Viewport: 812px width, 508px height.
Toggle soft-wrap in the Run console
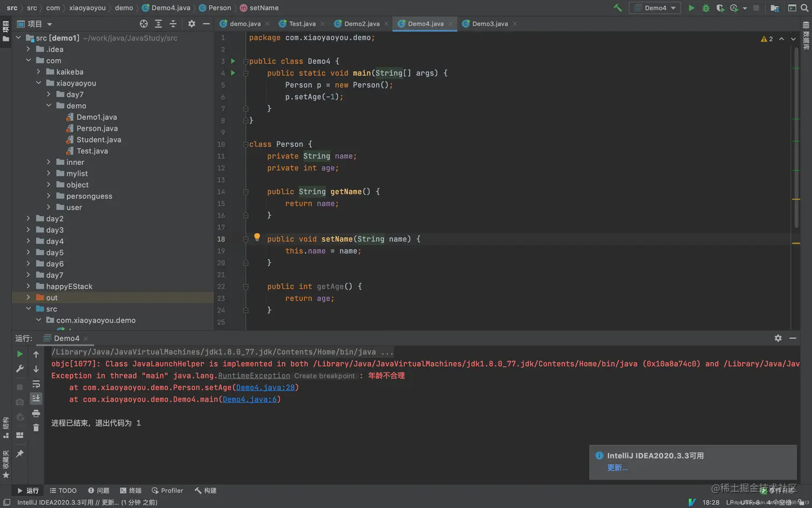click(36, 384)
